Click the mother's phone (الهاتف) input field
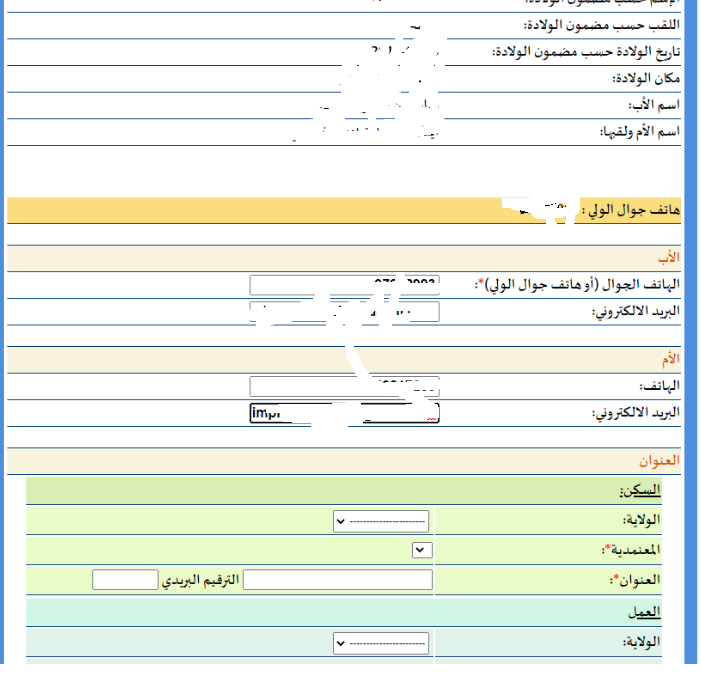701x675 pixels. (346, 388)
